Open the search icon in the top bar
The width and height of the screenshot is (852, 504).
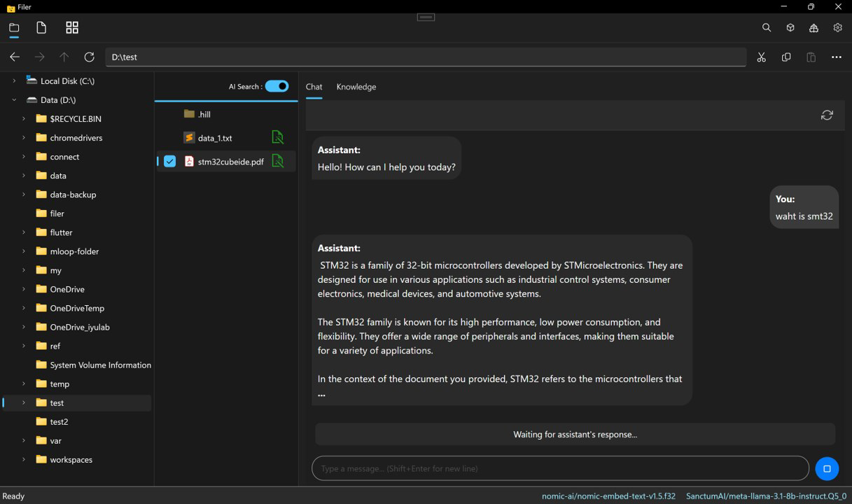point(766,27)
